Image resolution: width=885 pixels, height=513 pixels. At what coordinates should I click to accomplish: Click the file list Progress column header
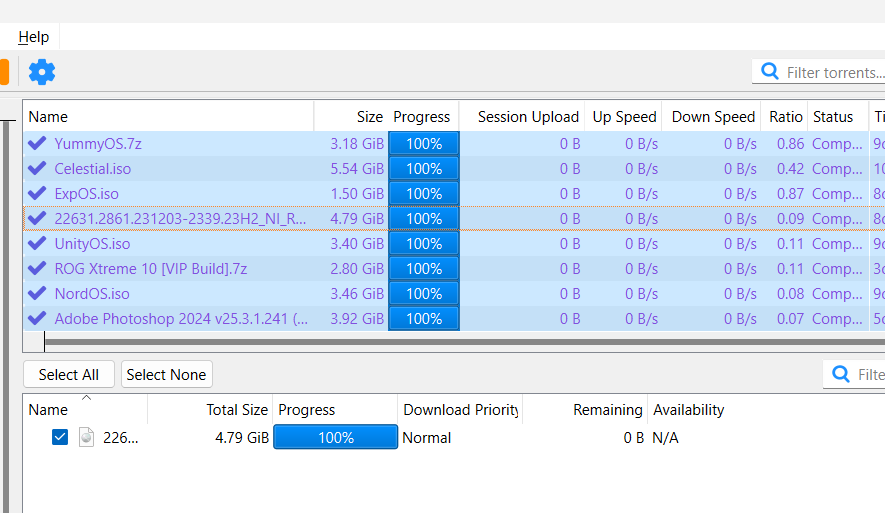(335, 410)
